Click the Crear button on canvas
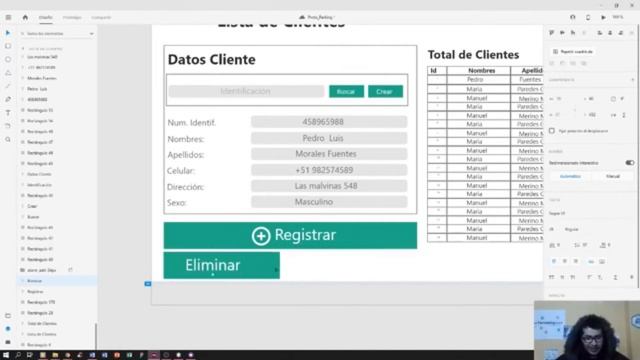Image resolution: width=640 pixels, height=360 pixels. point(385,91)
